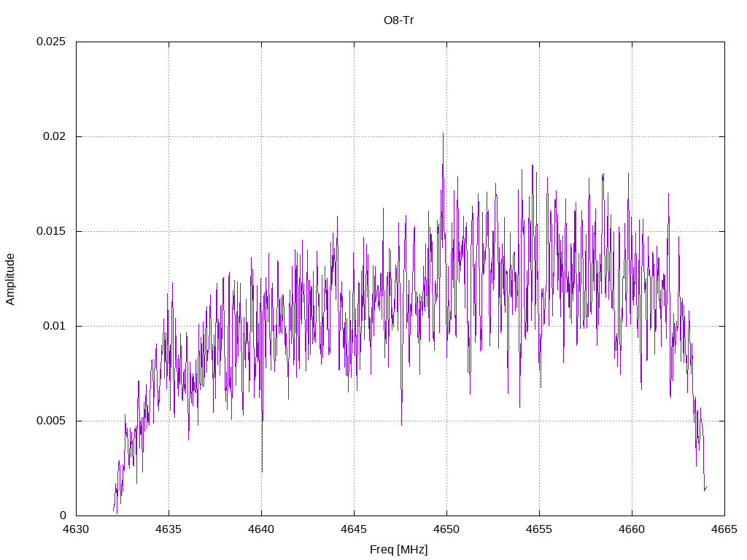The image size is (747, 560).
Task: Click the highest spectrum peak near 4650 MHz
Action: (x=443, y=134)
